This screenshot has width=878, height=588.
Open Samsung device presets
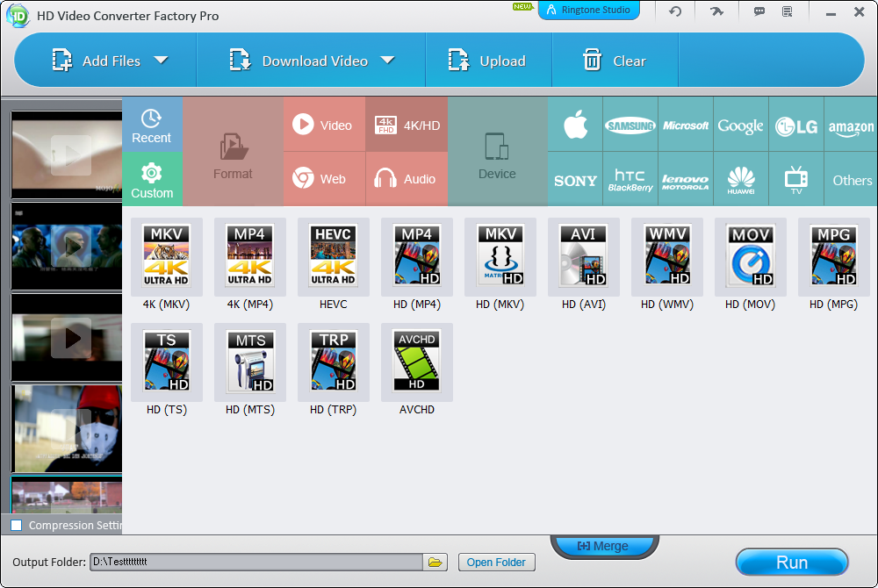tap(630, 125)
